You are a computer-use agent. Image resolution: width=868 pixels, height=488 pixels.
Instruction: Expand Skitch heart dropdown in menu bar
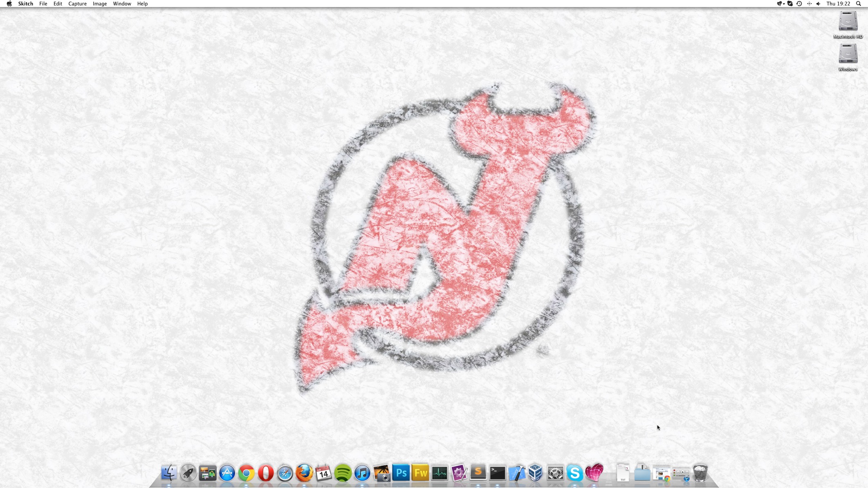[781, 4]
